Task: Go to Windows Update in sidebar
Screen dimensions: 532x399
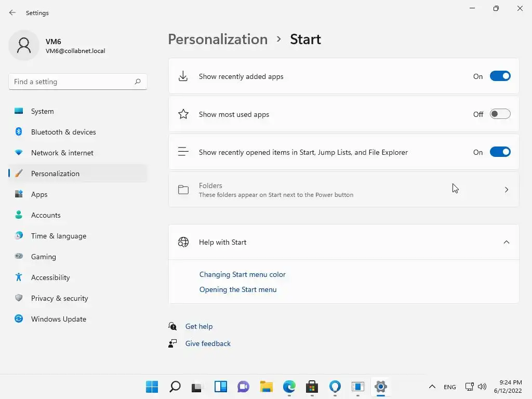Action: coord(58,319)
